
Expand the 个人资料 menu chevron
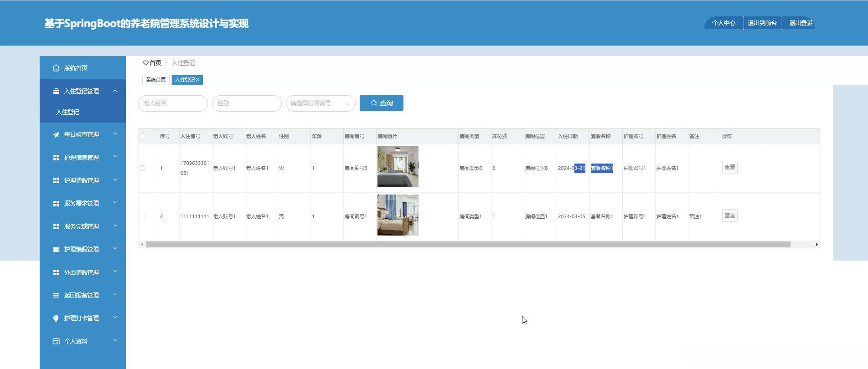[x=115, y=341]
